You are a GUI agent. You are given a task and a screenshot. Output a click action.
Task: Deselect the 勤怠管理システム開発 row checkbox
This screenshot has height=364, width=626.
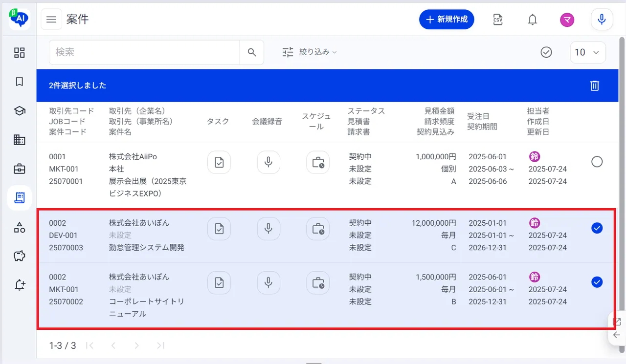pyautogui.click(x=597, y=228)
